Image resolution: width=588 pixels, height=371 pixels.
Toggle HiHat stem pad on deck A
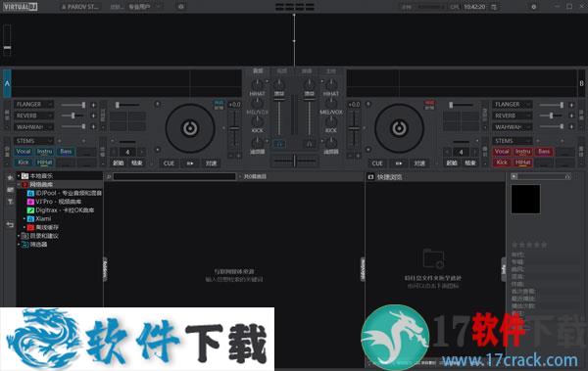click(45, 162)
